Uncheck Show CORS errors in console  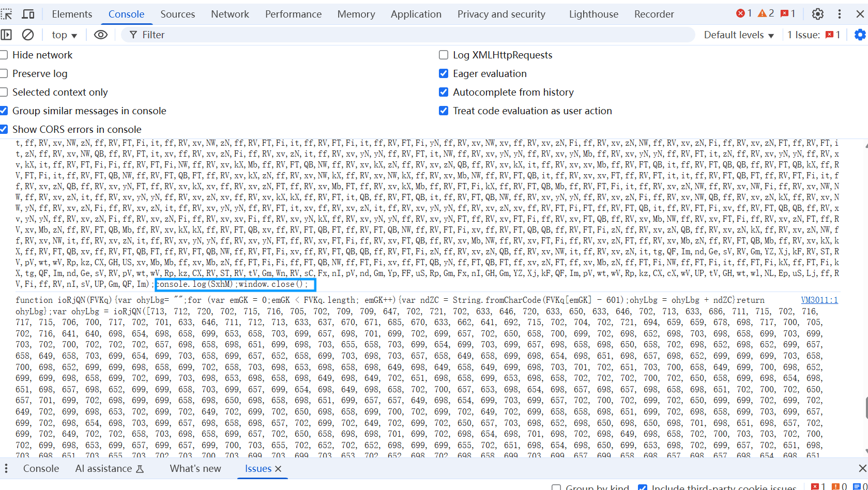pos(4,129)
